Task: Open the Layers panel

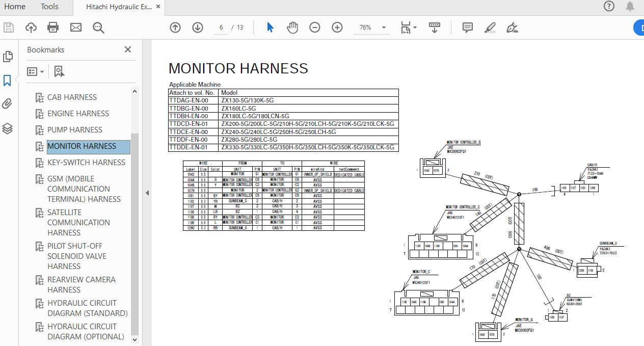Action: coord(8,128)
